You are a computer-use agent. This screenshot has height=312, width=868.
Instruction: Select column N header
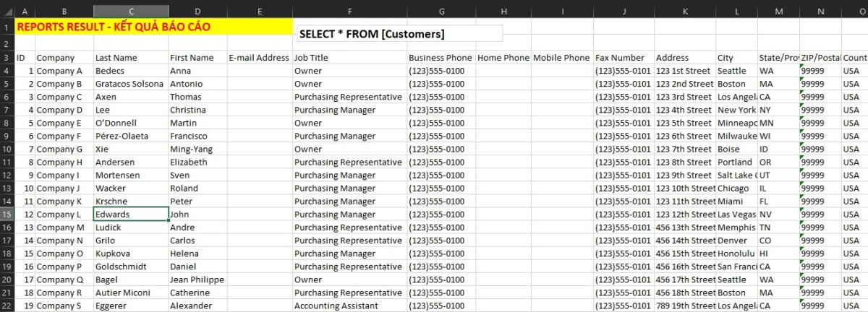820,12
